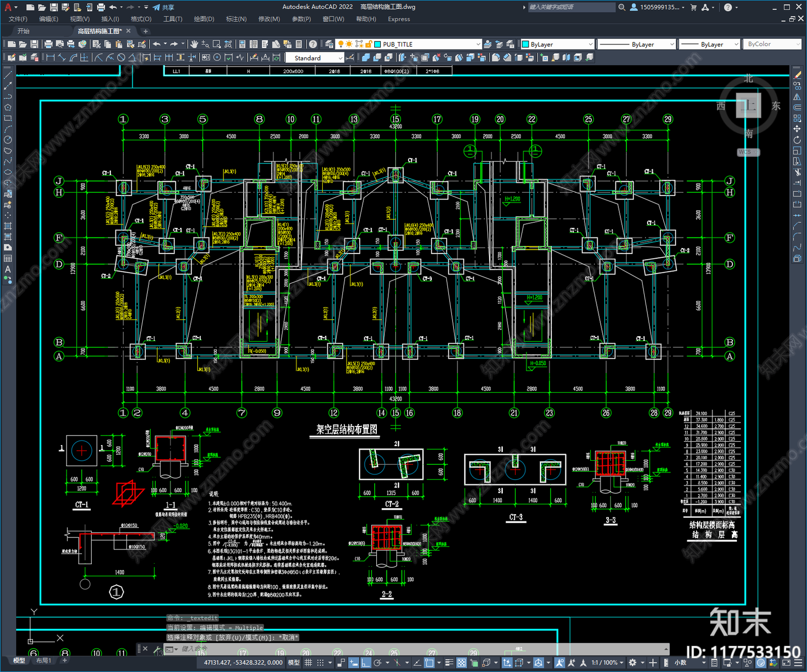
Task: Select the Diameter dimension tool
Action: click(121, 57)
